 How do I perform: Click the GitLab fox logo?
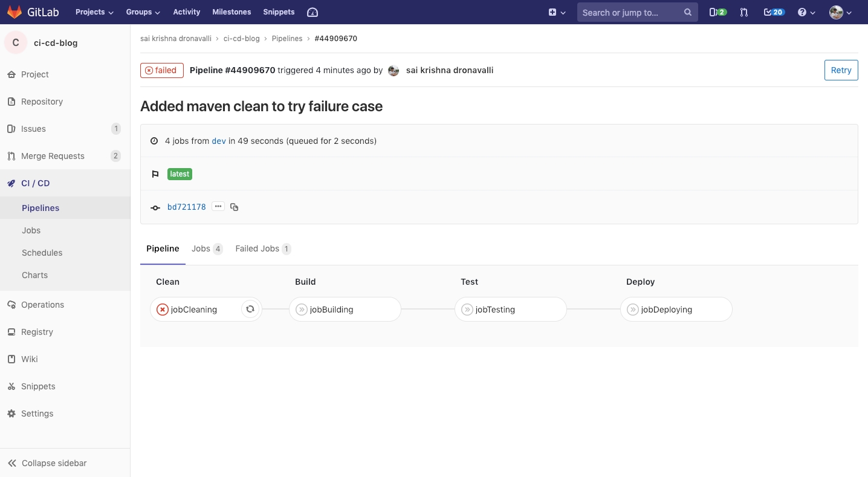coord(15,12)
